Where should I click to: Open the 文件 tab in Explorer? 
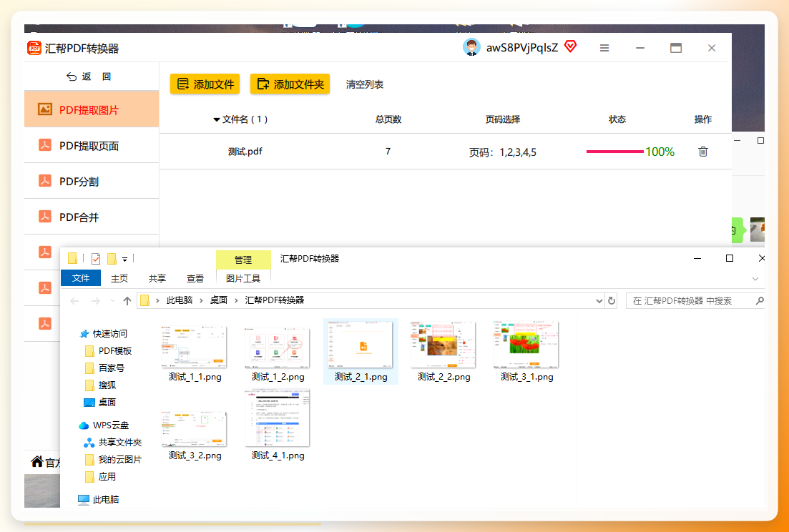[81, 278]
